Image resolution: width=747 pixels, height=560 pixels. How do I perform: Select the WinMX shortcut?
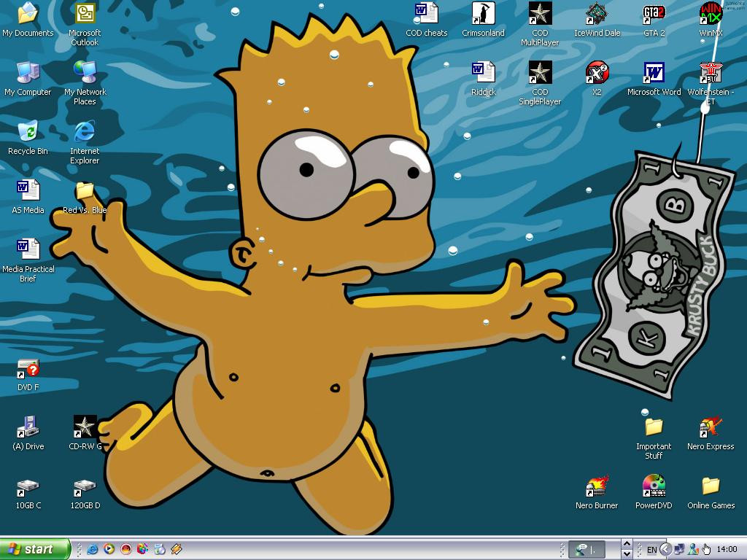click(x=711, y=20)
